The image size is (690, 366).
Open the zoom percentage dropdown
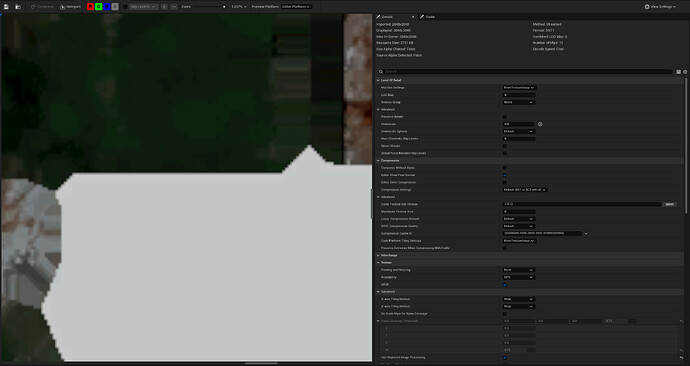point(239,7)
